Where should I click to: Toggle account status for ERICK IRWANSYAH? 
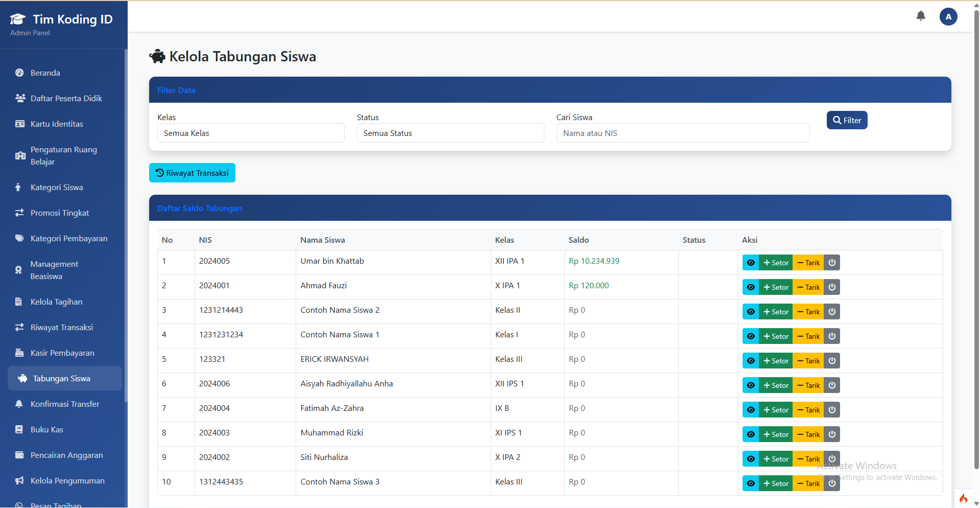[x=831, y=360]
